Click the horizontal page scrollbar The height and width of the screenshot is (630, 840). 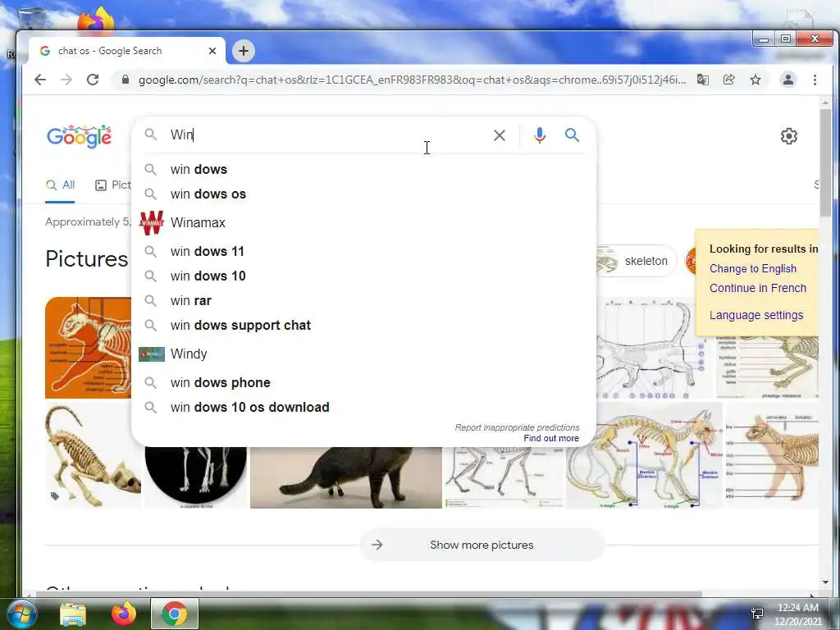coord(368,594)
